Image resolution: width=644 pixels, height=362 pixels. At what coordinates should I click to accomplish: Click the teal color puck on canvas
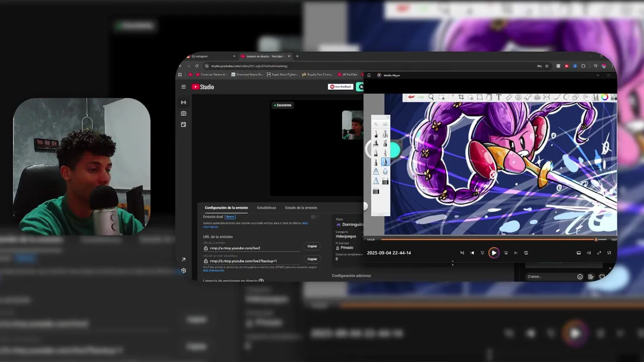(394, 150)
